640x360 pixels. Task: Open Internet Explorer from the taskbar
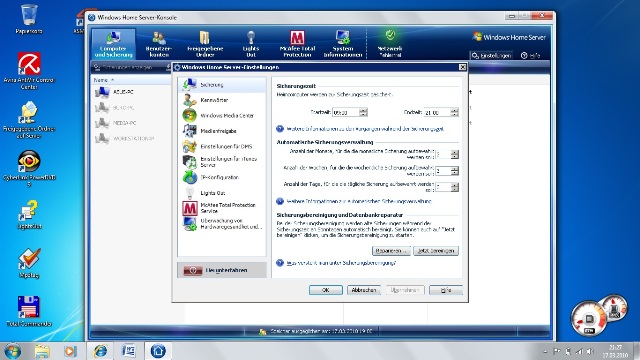click(x=100, y=351)
